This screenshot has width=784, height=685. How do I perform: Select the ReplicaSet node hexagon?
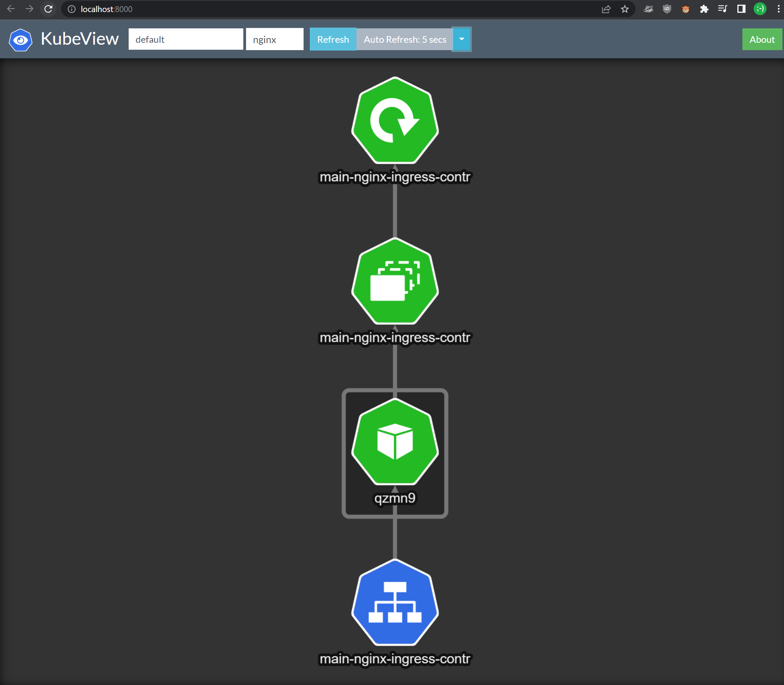[395, 281]
